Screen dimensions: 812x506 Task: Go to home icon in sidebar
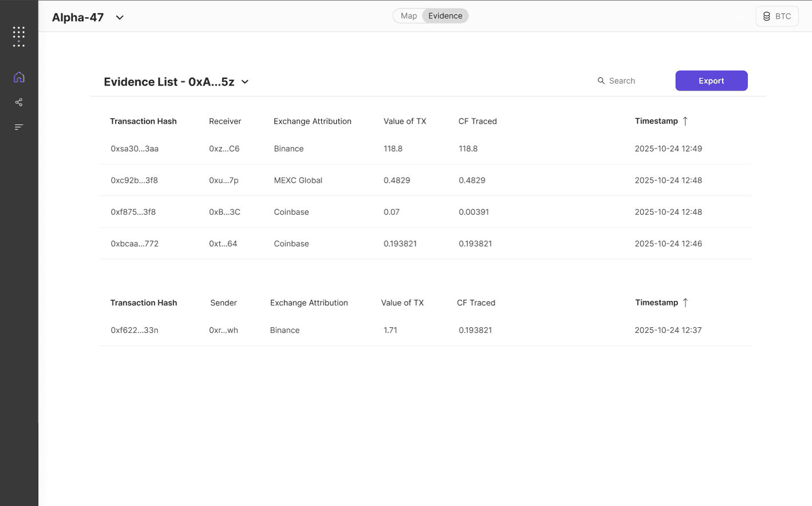point(19,77)
